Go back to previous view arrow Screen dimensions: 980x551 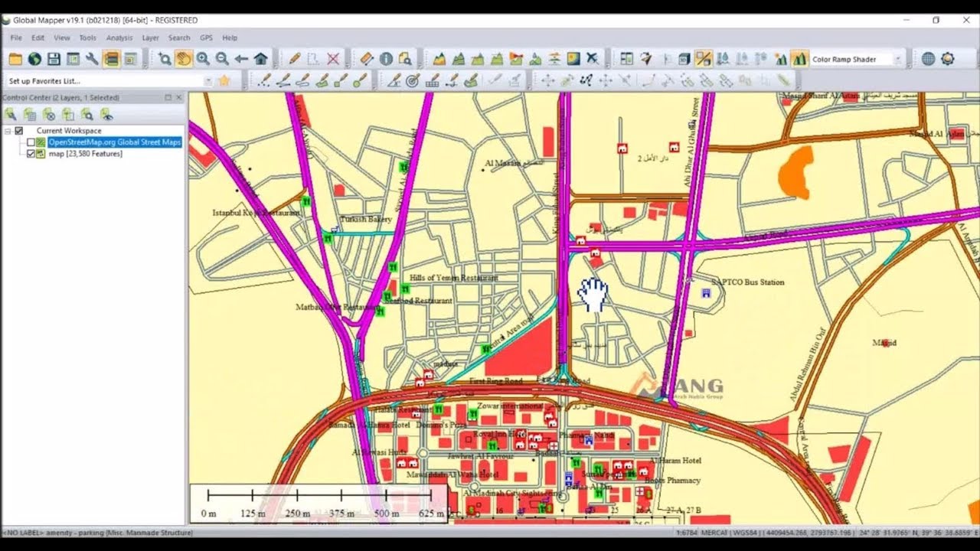241,59
